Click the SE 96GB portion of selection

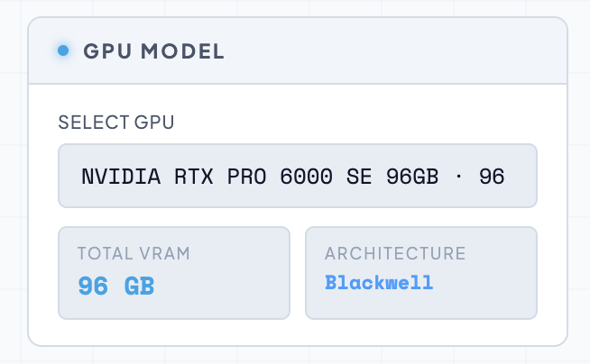392,176
